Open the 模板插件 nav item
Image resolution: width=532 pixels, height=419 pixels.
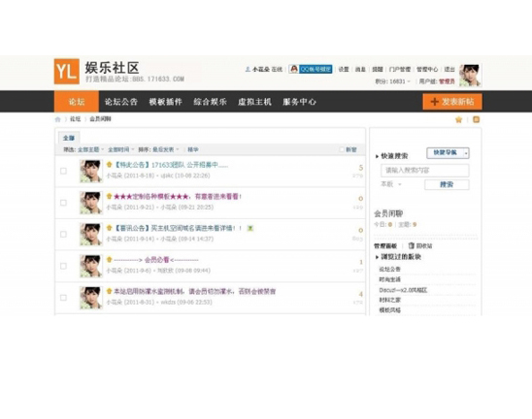click(x=166, y=102)
